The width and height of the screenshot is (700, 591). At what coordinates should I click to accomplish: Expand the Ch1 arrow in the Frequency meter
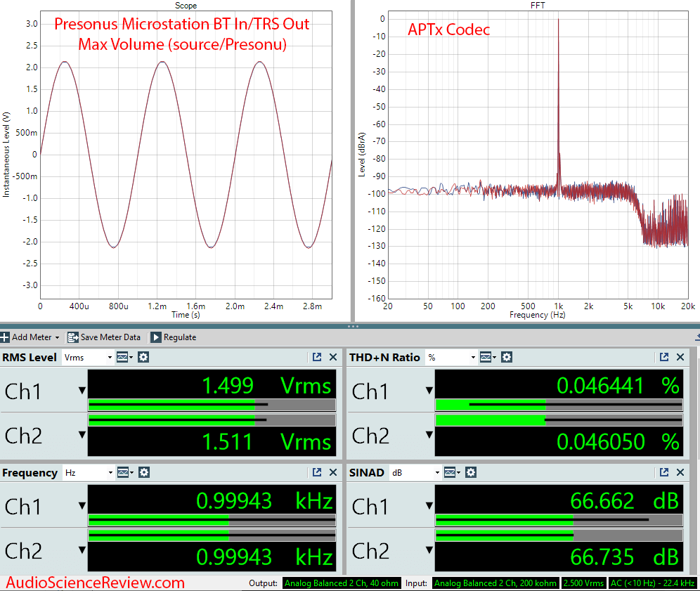coord(82,506)
